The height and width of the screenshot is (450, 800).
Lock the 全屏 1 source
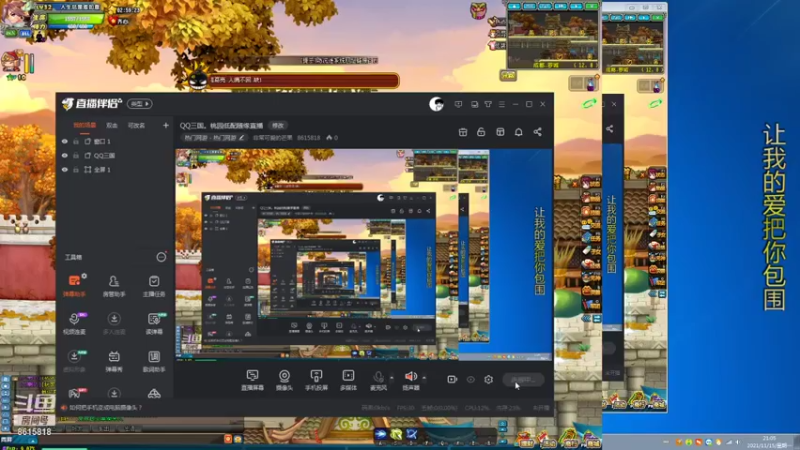[76, 169]
